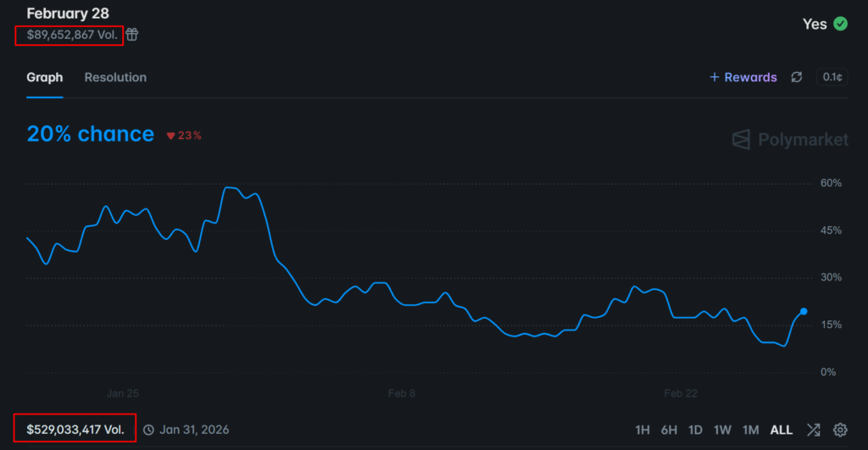
Task: Click the $529,033,417 Vol. total
Action: (x=75, y=430)
